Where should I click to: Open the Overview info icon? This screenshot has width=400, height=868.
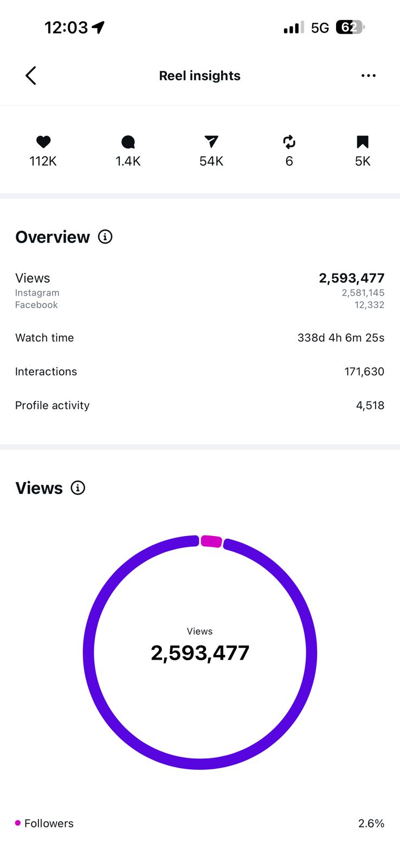click(x=105, y=237)
